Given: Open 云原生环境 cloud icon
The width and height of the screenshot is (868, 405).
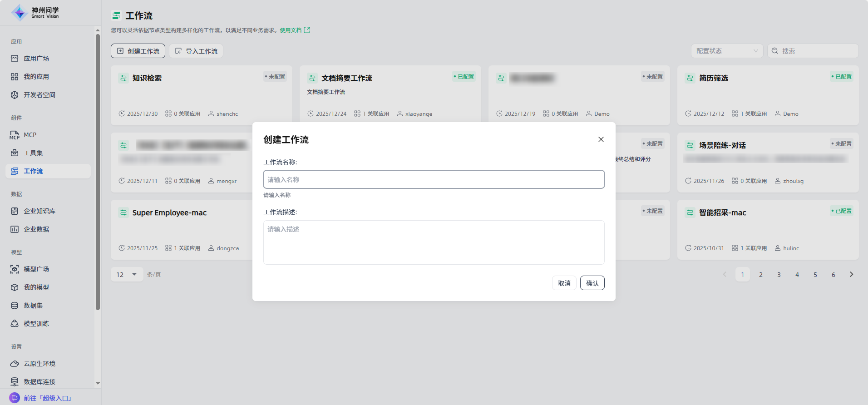Looking at the screenshot, I should [15, 364].
